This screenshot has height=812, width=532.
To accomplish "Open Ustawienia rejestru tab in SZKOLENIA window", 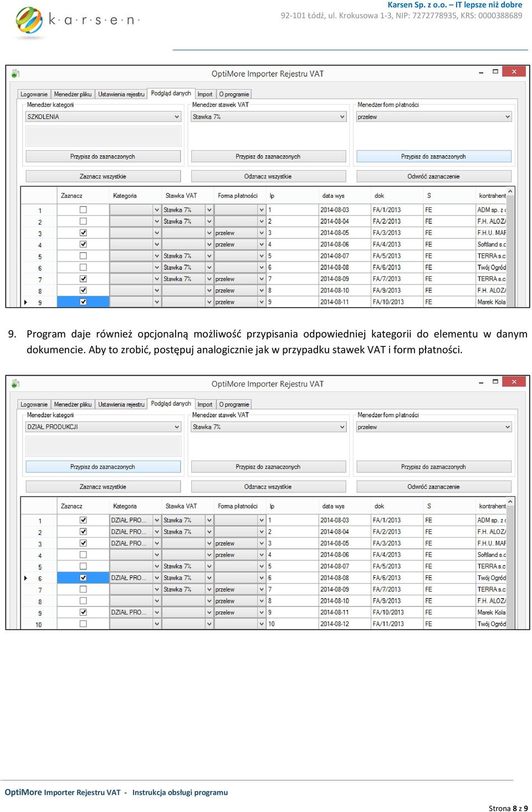I will [x=121, y=94].
